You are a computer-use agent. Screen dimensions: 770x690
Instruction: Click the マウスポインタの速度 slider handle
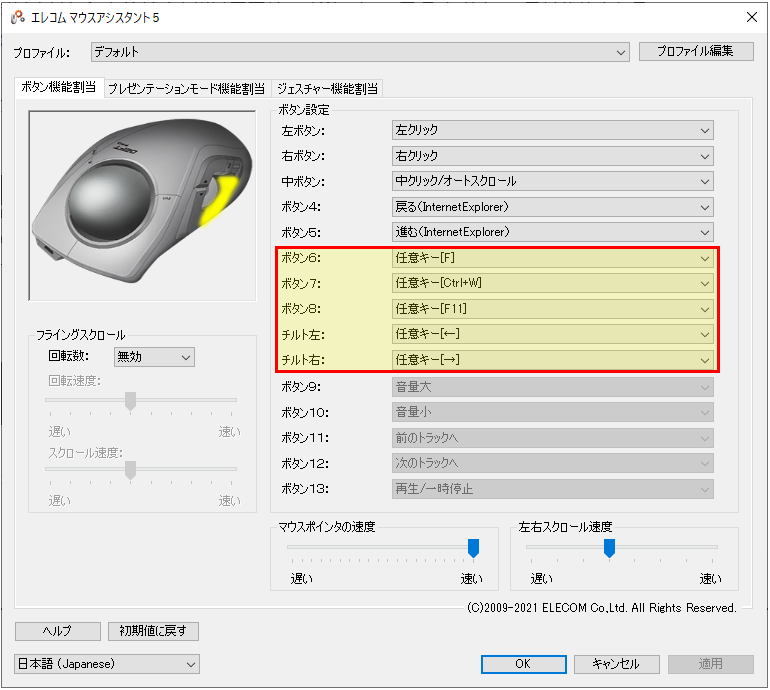(473, 547)
